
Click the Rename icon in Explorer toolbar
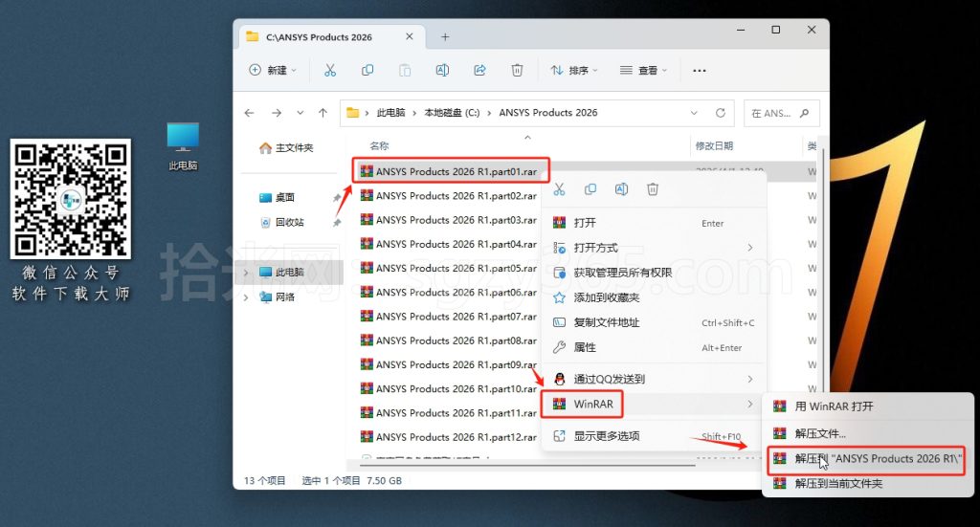pos(442,71)
